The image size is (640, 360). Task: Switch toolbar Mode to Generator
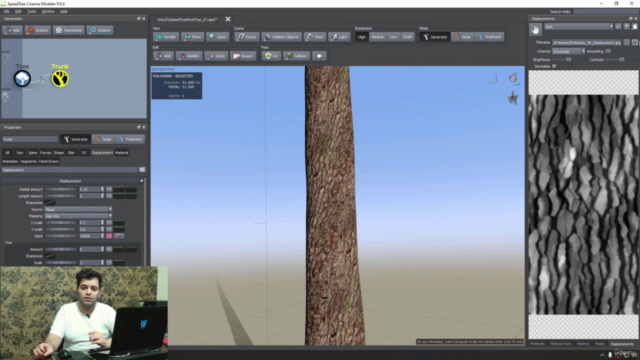(x=435, y=37)
